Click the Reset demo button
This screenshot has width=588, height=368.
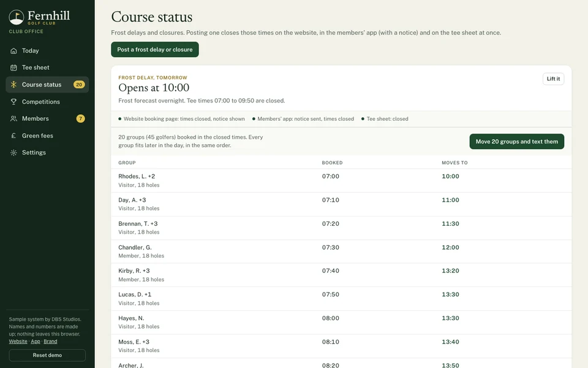click(47, 355)
